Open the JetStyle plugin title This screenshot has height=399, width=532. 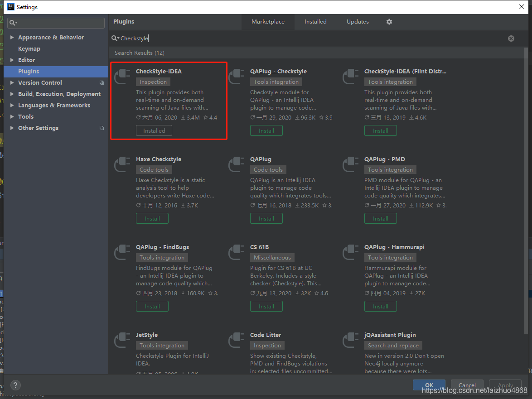147,335
